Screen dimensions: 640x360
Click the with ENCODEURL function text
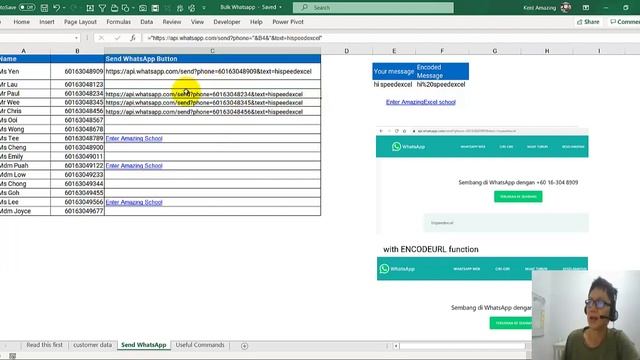[x=431, y=249]
